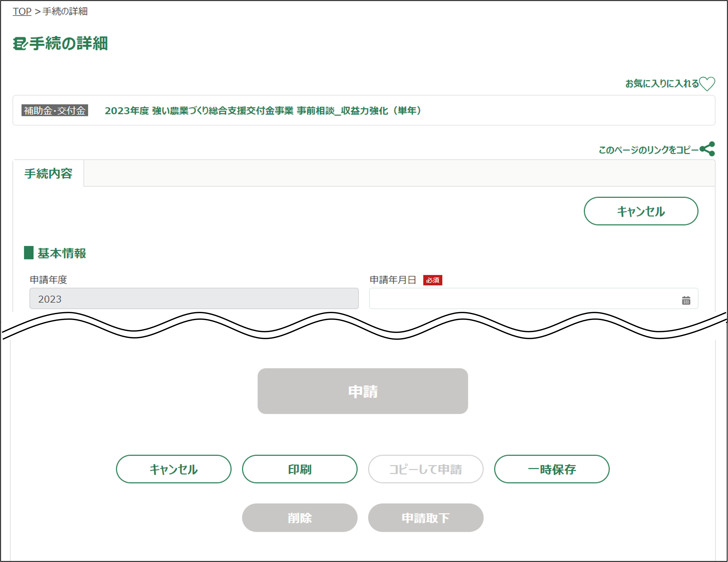Click the TOP breadcrumb link
Image resolution: width=728 pixels, height=562 pixels.
(x=22, y=11)
